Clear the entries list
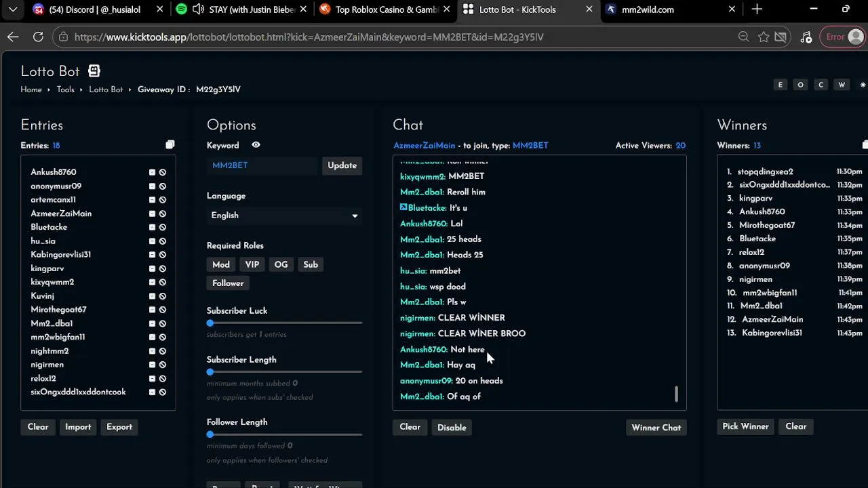The height and width of the screenshot is (488, 868). 38,427
